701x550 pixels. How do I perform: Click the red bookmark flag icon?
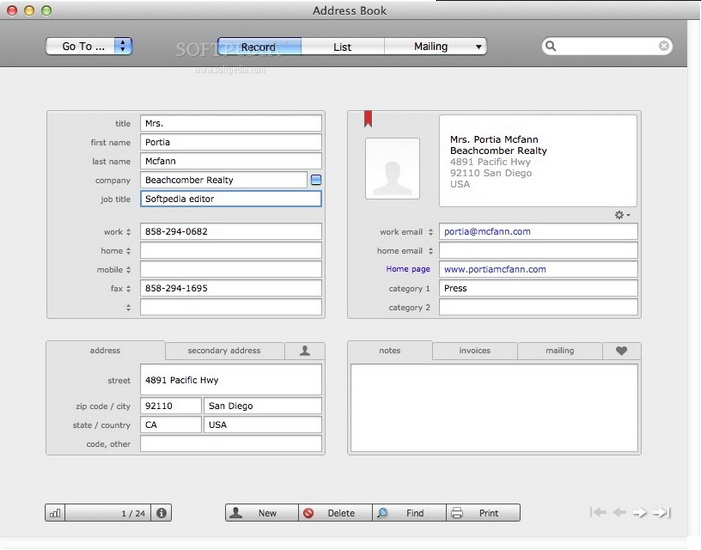point(368,120)
